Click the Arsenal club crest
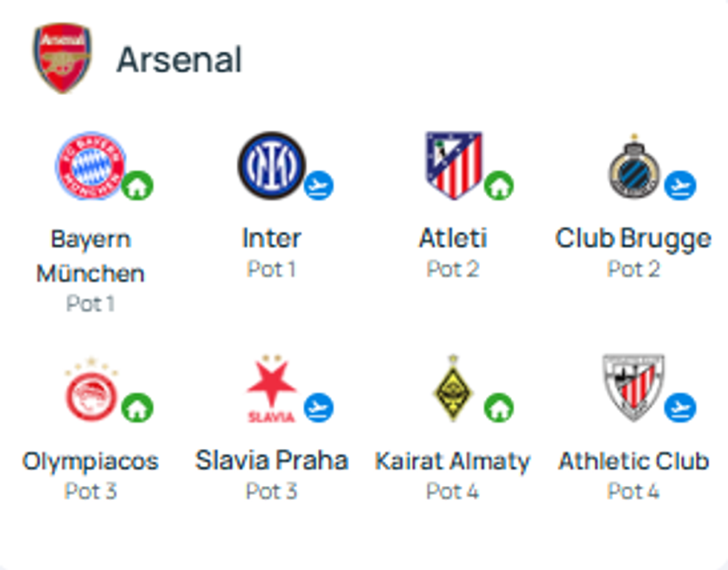Screen dimensions: 728x570 pyautogui.click(x=62, y=58)
